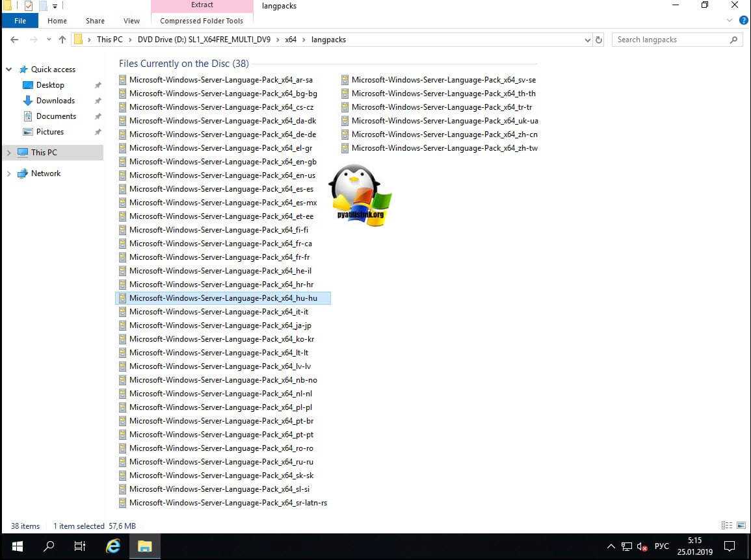
Task: Click the Up one level arrow
Action: click(62, 40)
